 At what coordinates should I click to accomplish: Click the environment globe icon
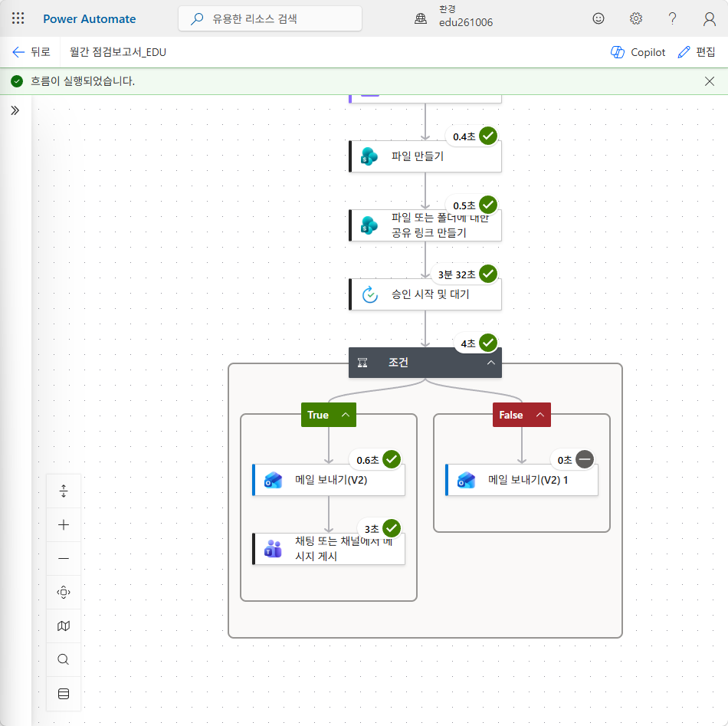pyautogui.click(x=421, y=18)
